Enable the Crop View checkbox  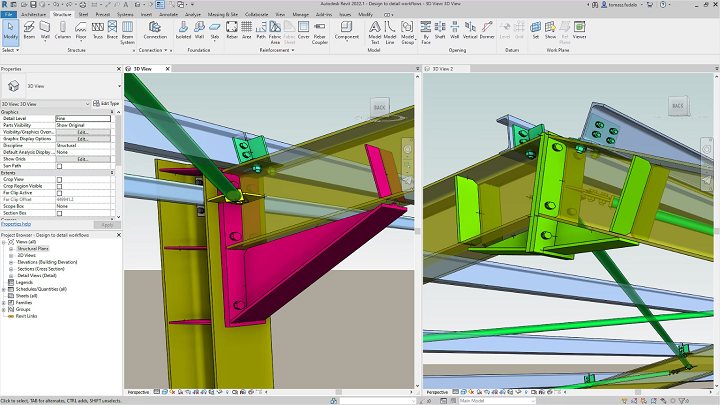(x=59, y=179)
